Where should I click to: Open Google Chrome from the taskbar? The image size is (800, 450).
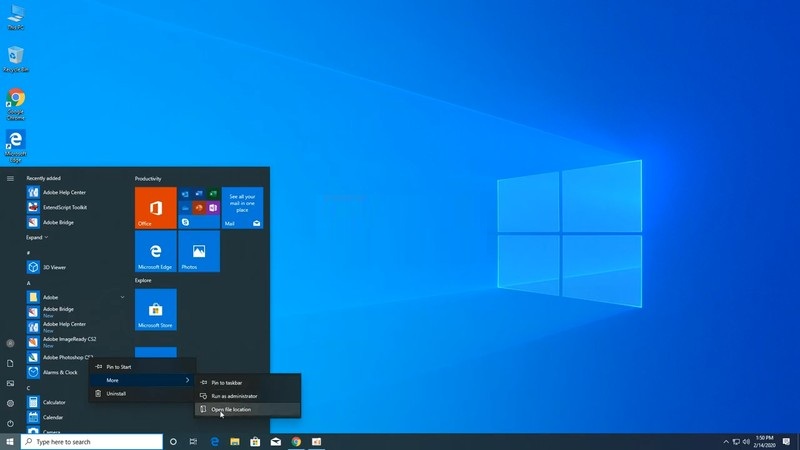point(296,441)
